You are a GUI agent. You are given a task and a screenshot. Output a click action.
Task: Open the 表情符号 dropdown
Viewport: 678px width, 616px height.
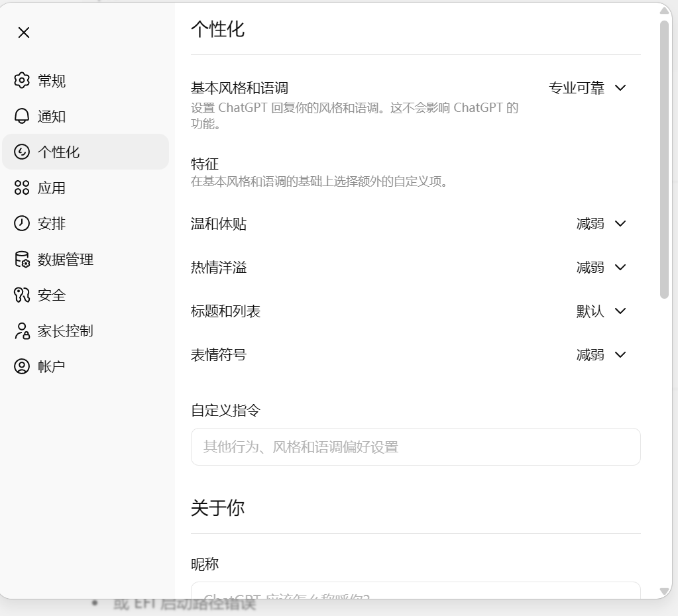[x=601, y=354]
